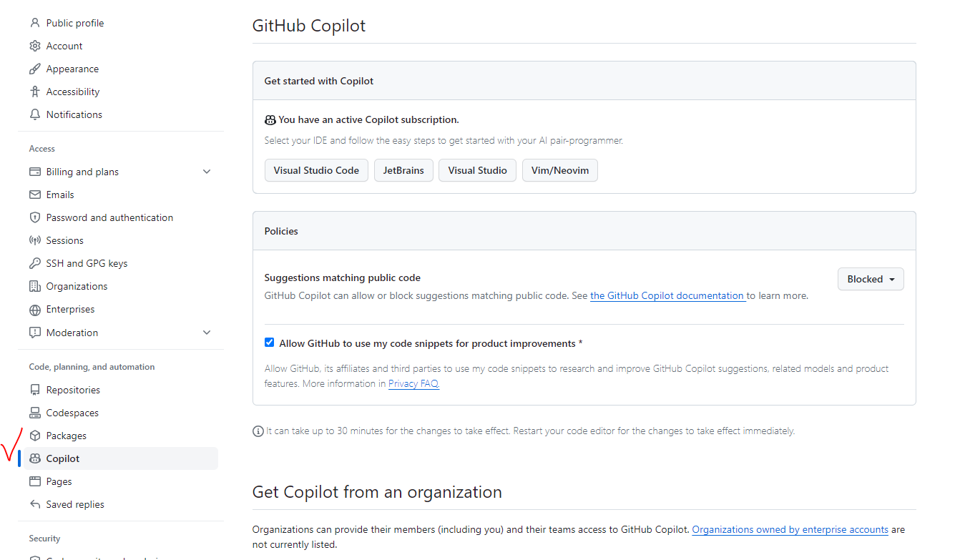
Task: Click the Pages browser icon
Action: pos(34,481)
